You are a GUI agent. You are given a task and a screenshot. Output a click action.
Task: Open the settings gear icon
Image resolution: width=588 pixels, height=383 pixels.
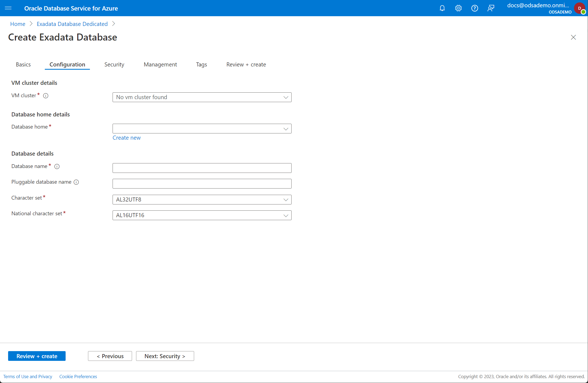pos(458,8)
